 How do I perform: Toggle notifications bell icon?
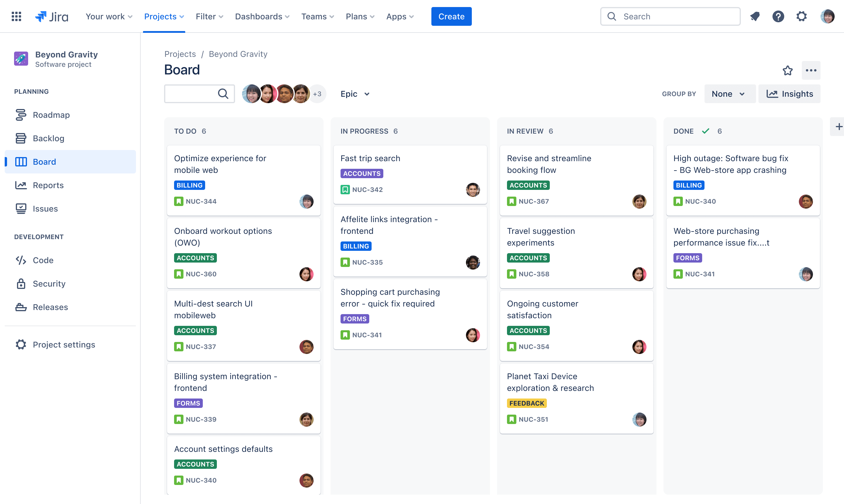click(x=755, y=16)
